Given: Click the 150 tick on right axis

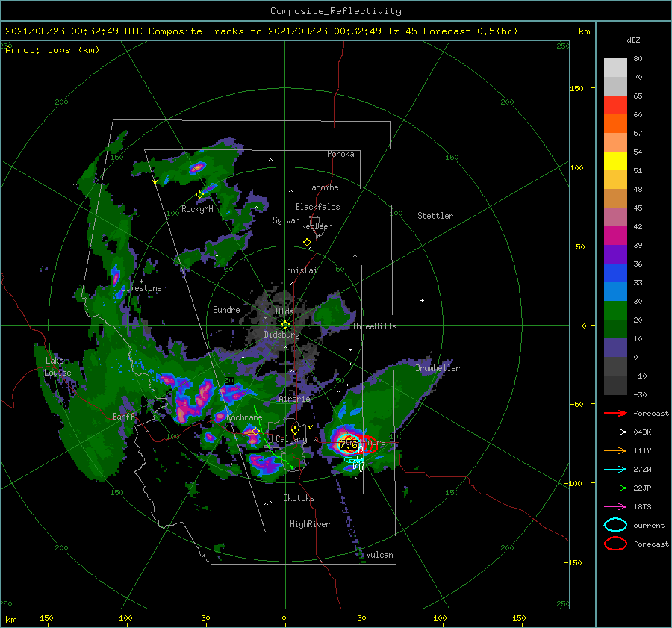Looking at the screenshot, I should tap(576, 88).
